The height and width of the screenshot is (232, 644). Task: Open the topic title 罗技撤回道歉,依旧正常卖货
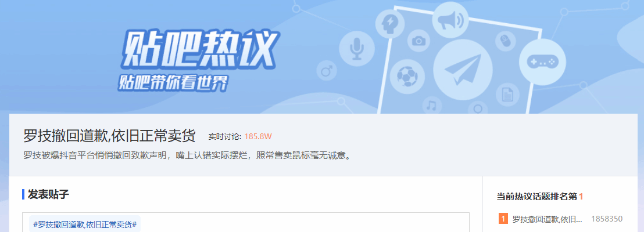(109, 136)
